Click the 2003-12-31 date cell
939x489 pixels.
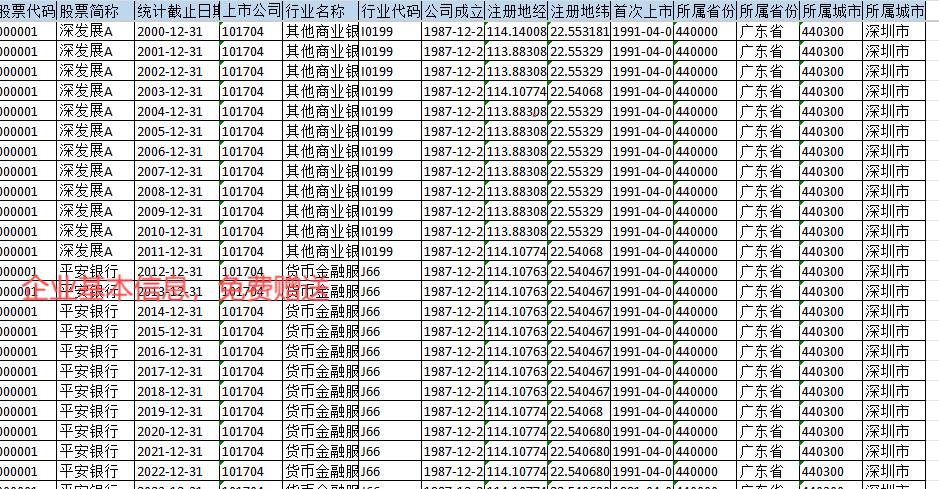coord(177,92)
